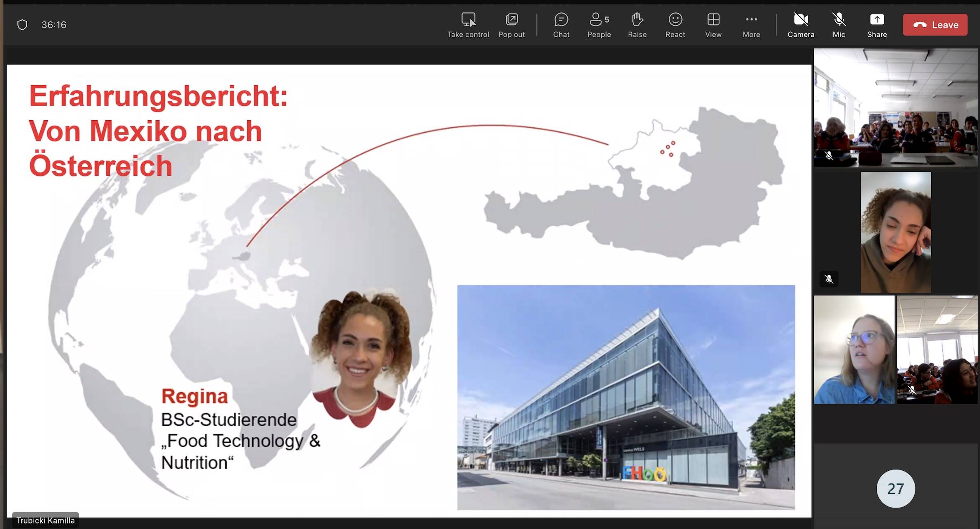The width and height of the screenshot is (980, 529).
Task: Show the 27 additional participants
Action: coord(895,488)
